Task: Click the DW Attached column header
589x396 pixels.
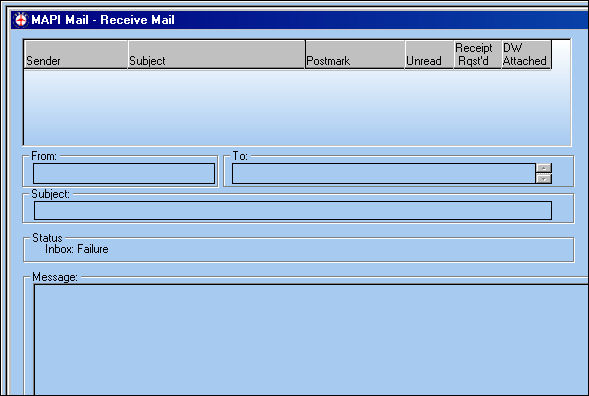Action: pyautogui.click(x=526, y=54)
